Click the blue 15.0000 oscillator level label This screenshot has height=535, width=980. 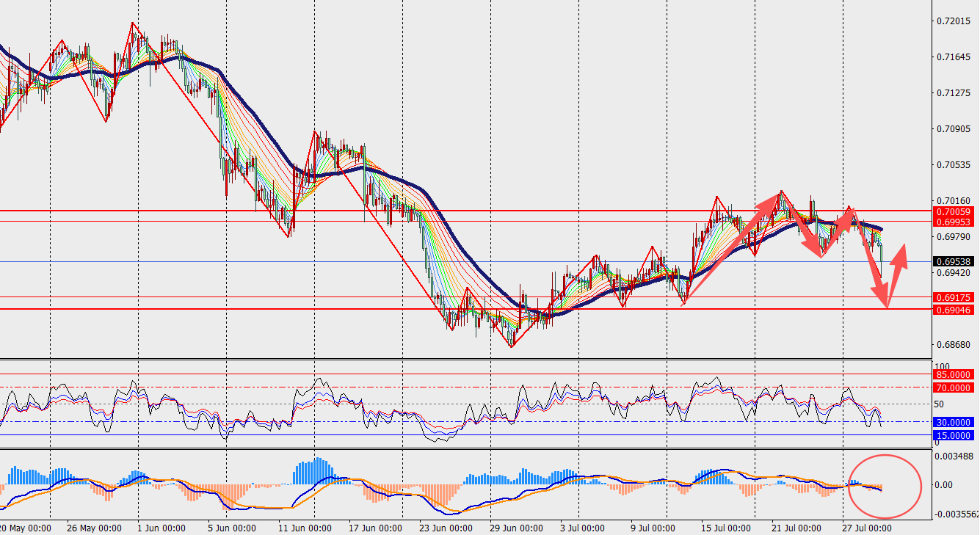954,435
